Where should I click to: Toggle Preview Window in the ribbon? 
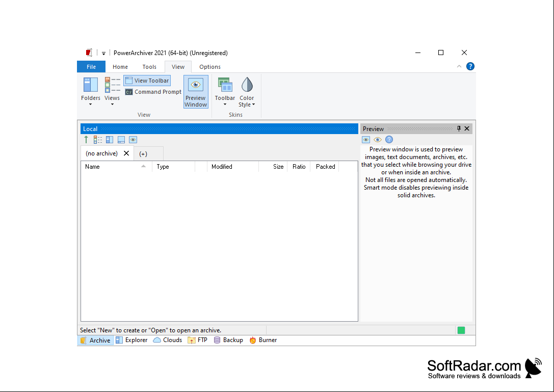click(x=196, y=92)
